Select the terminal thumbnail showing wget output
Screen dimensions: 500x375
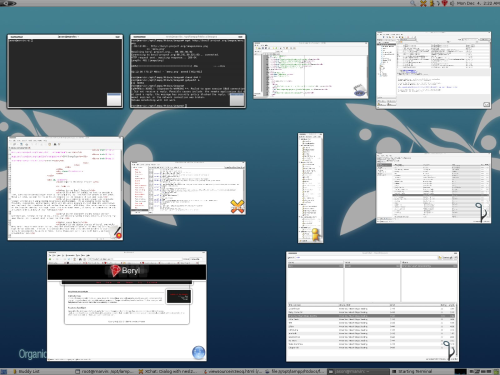188,71
